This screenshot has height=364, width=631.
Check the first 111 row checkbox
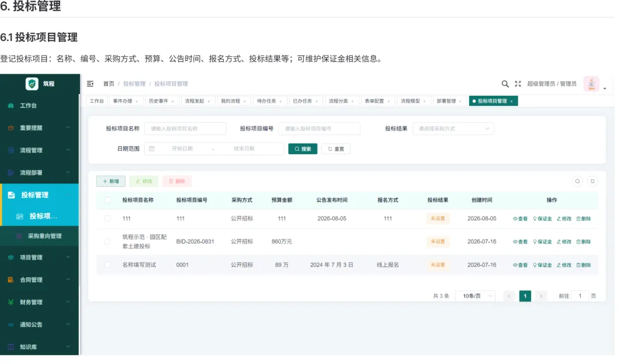(x=108, y=219)
